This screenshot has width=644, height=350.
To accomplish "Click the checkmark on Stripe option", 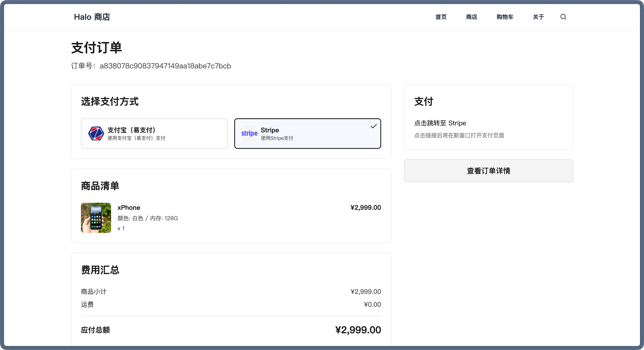I will coord(374,126).
